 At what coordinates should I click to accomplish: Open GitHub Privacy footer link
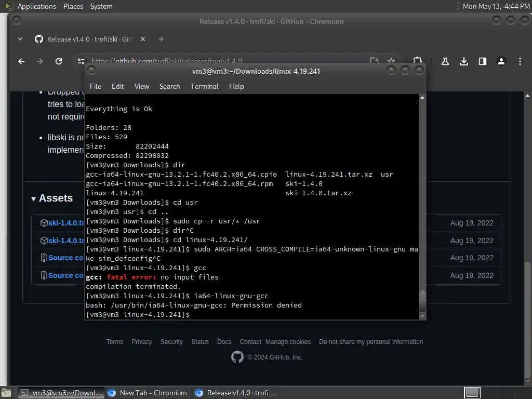point(141,342)
